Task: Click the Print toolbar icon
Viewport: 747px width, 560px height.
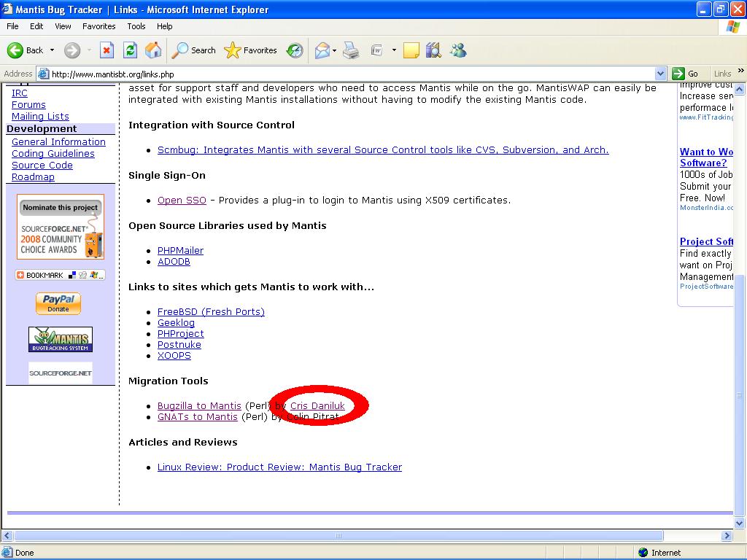Action: point(351,50)
